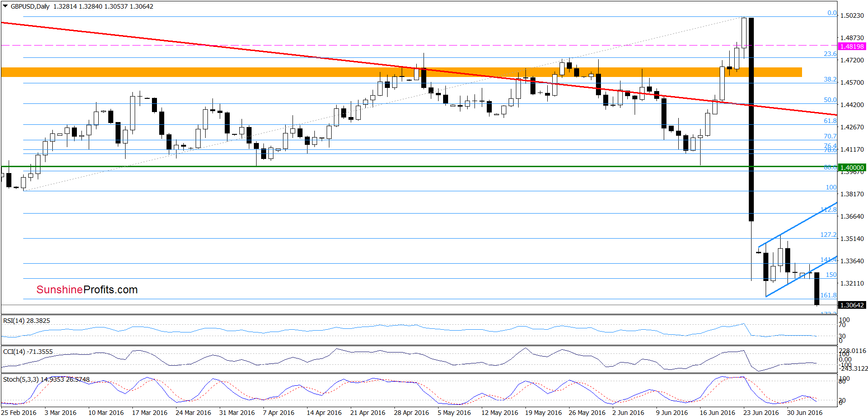The image size is (868, 419).
Task: Select the OHLC value 1.30642 in header
Action: click(141, 6)
